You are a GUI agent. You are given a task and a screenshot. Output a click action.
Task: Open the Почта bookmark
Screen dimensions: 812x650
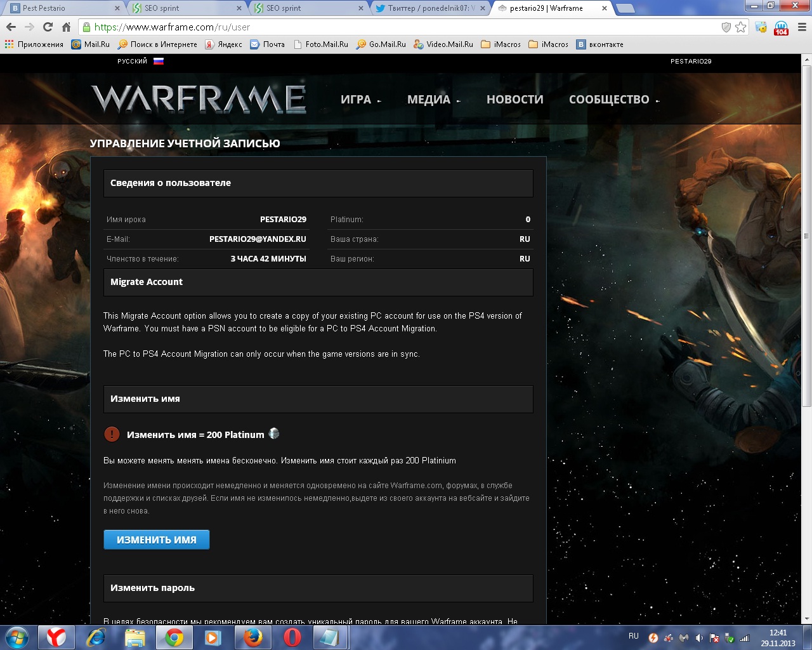(x=268, y=44)
